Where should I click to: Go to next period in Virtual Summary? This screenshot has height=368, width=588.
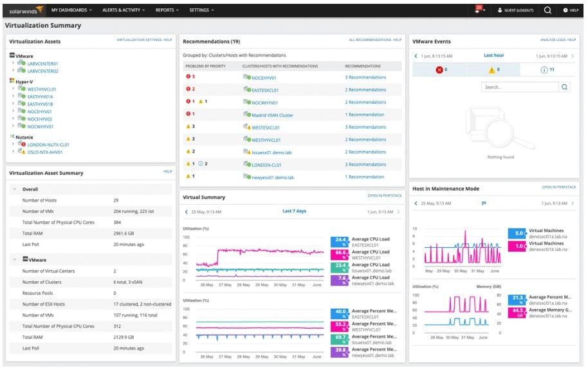click(398, 212)
